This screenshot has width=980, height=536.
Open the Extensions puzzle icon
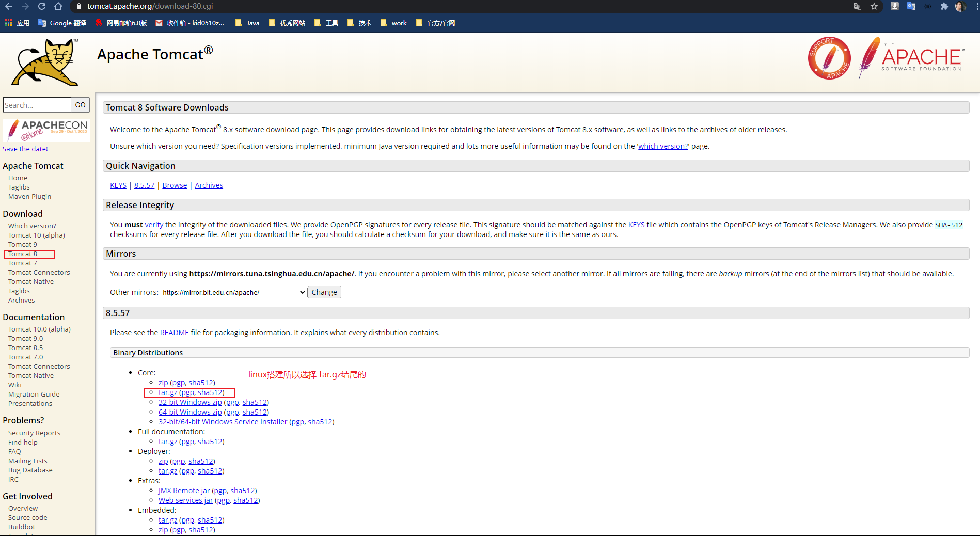[944, 6]
